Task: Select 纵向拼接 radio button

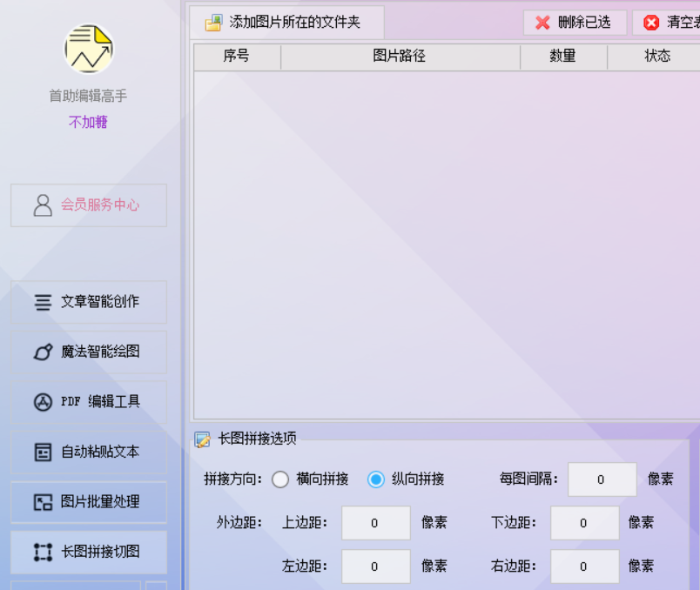Action: click(376, 479)
